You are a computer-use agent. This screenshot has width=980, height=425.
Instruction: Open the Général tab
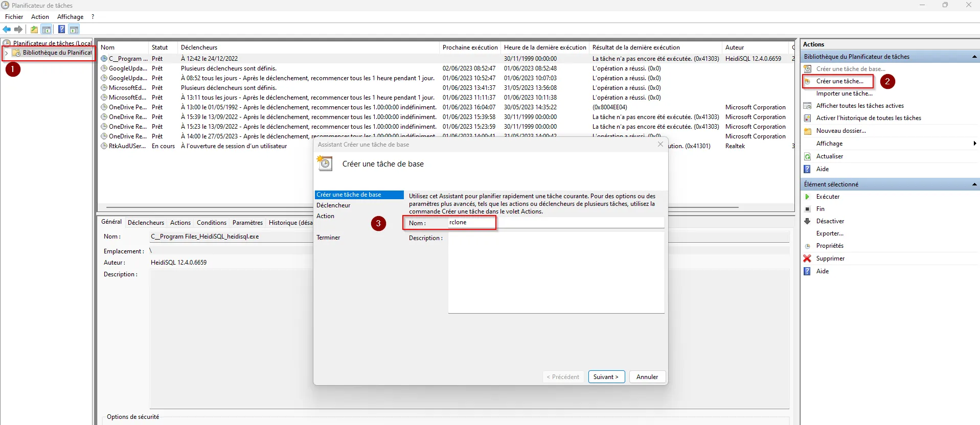click(111, 222)
